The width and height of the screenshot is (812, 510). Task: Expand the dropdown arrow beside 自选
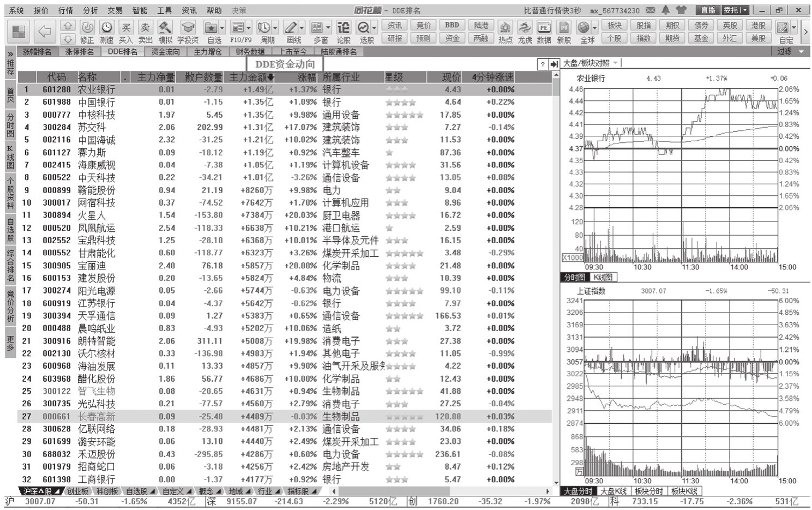click(222, 27)
